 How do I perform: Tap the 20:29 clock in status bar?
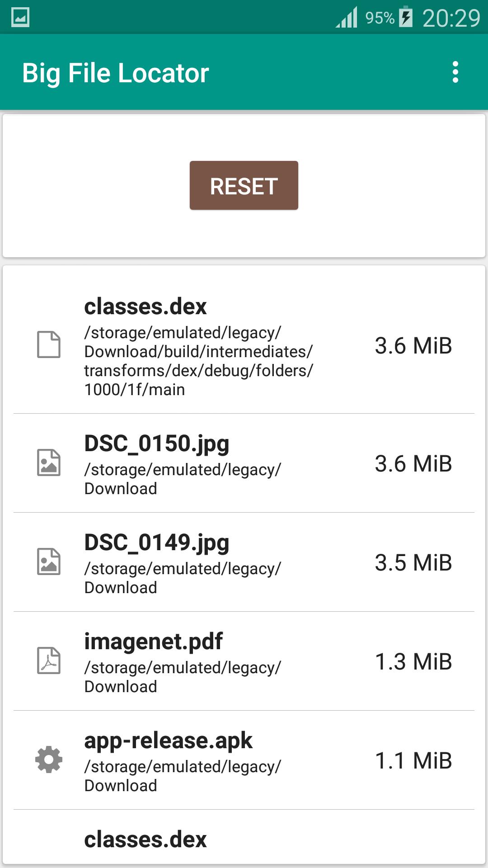451,18
